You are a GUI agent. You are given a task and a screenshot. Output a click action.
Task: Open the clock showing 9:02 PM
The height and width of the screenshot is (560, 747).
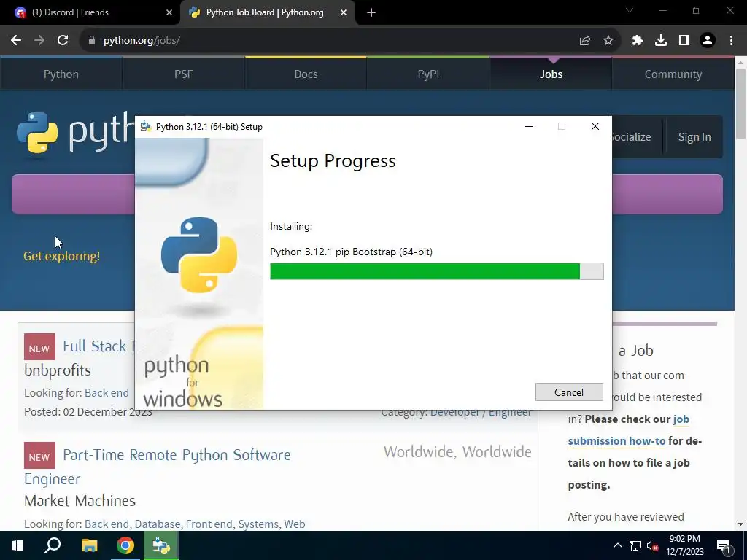click(x=684, y=545)
